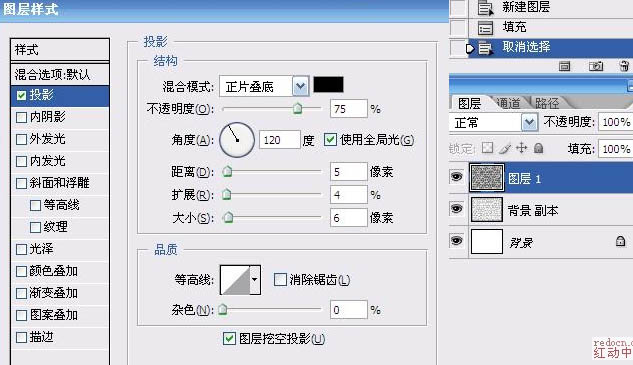The image size is (633, 365).
Task: Uncheck the 投影 style checkbox
Action: point(21,95)
